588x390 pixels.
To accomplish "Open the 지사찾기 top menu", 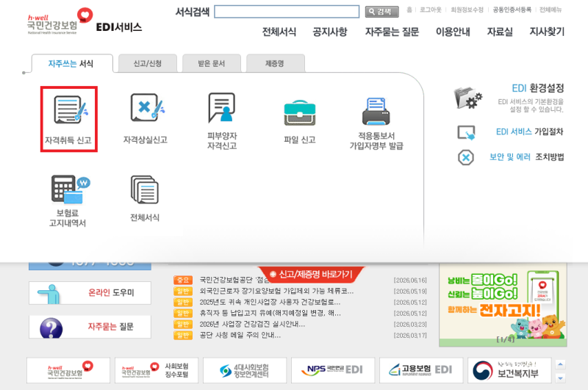I will click(547, 32).
